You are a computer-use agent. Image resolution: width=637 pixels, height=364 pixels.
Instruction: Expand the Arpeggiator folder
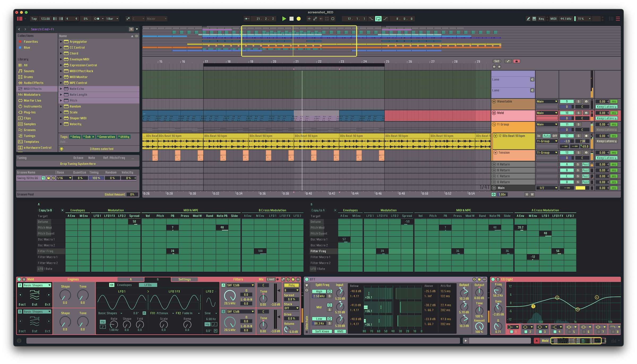61,42
